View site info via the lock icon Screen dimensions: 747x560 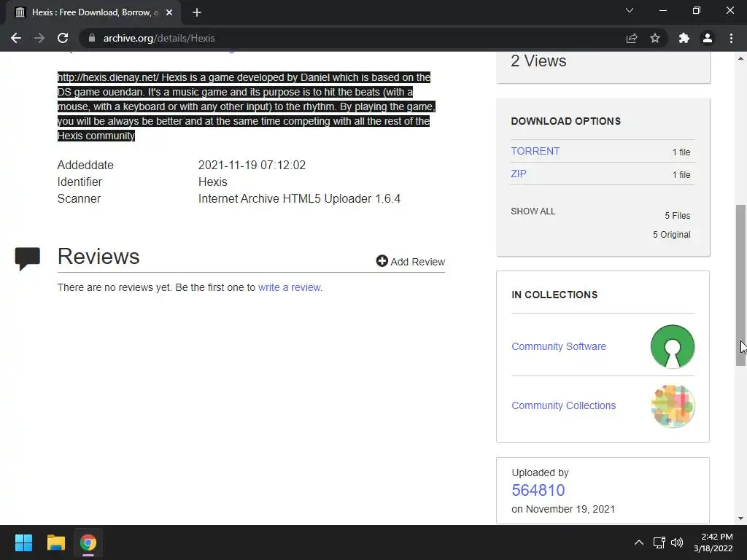tap(92, 38)
